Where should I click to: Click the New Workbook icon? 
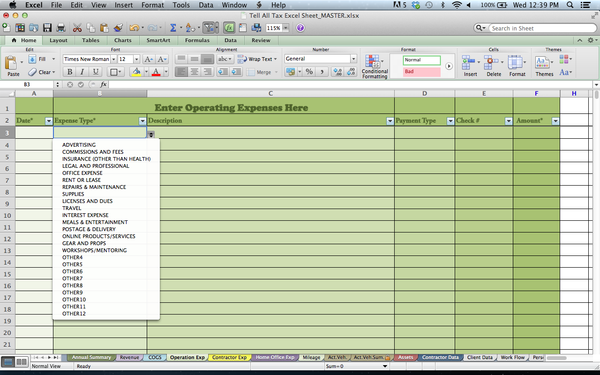(6, 28)
